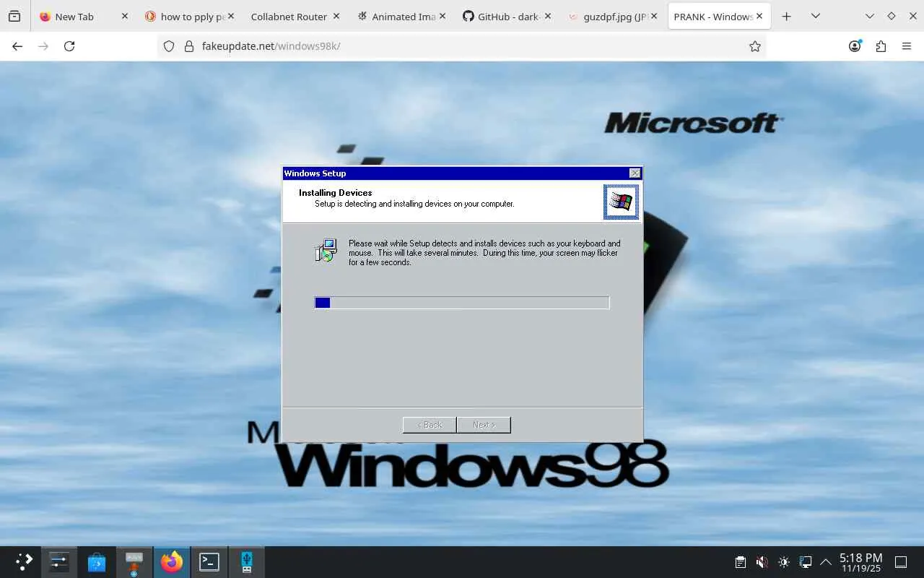
Task: Show site security info via padlock icon
Action: click(189, 46)
